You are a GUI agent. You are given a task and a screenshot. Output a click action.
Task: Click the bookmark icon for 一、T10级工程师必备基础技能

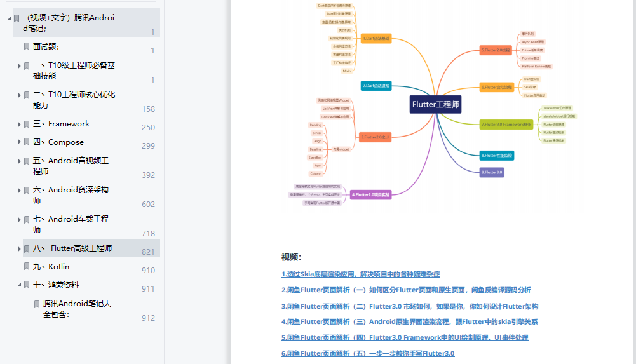coord(26,65)
